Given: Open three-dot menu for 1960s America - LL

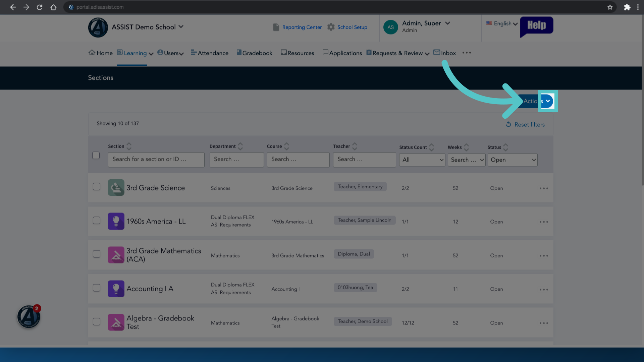Looking at the screenshot, I should point(544,222).
